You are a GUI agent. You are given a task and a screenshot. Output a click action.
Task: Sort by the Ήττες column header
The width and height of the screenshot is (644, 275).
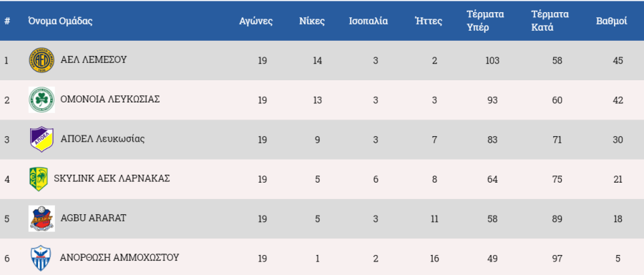pyautogui.click(x=429, y=21)
